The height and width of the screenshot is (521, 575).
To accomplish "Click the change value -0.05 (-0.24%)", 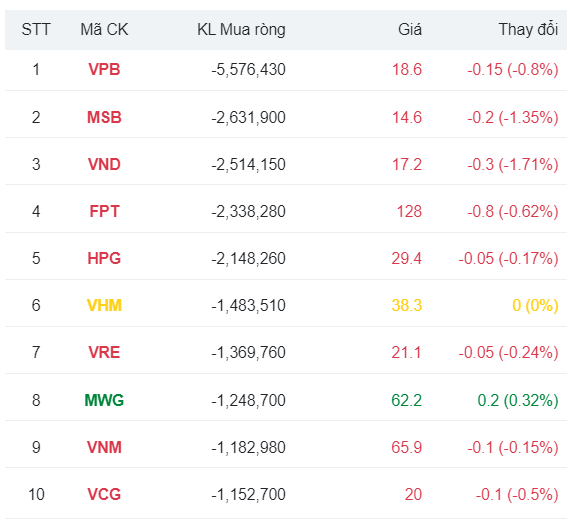I will coord(508,352).
